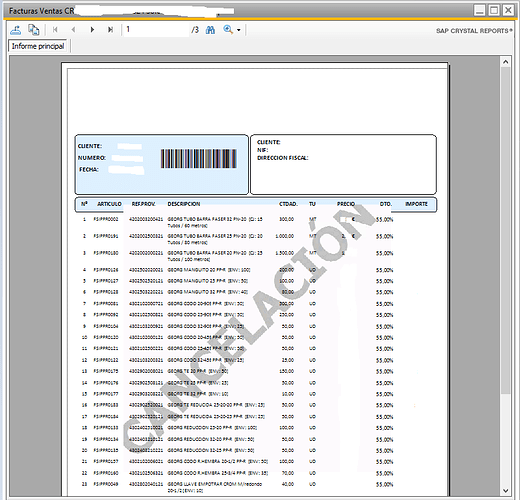Screen dimensions: 520x500
Task: Go to the first page
Action: click(x=55, y=30)
